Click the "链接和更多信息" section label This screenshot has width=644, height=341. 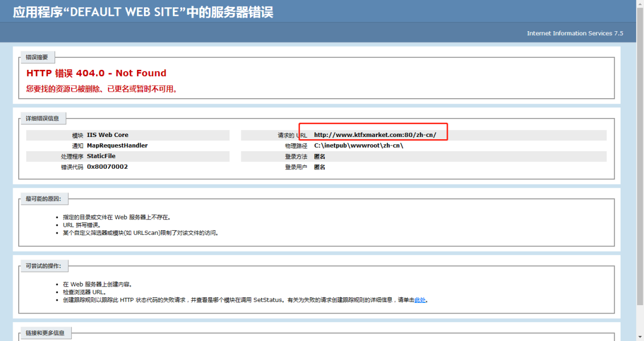tap(45, 333)
